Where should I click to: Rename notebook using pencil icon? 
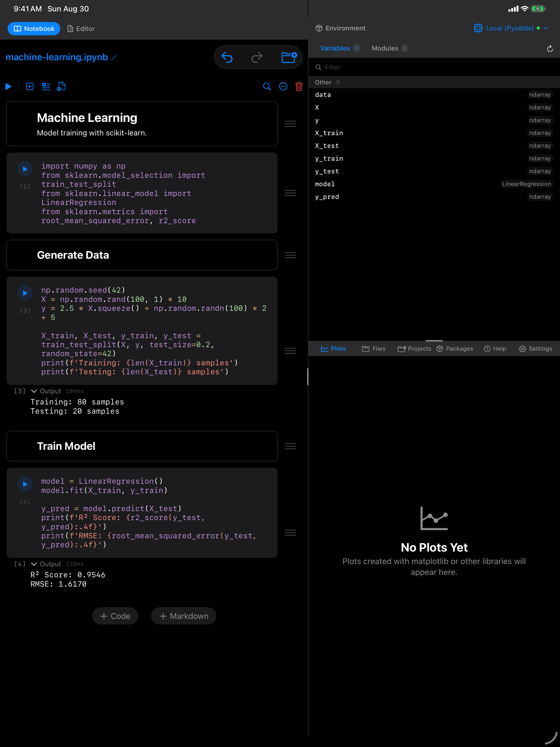coord(114,57)
